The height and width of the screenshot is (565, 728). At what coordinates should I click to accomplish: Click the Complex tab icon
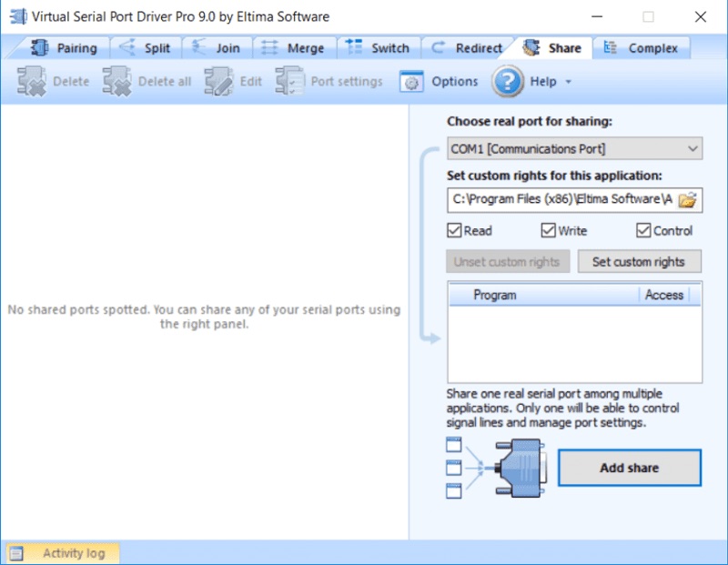(610, 47)
